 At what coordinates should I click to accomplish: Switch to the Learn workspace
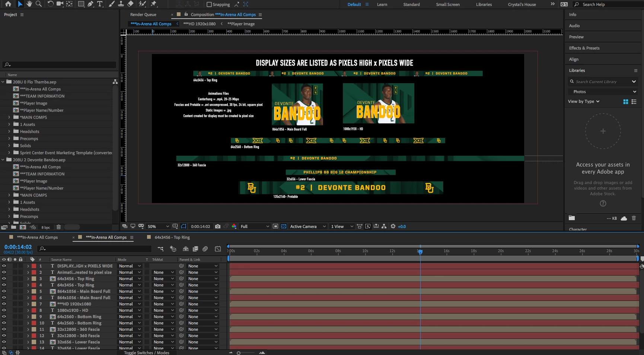(x=382, y=4)
